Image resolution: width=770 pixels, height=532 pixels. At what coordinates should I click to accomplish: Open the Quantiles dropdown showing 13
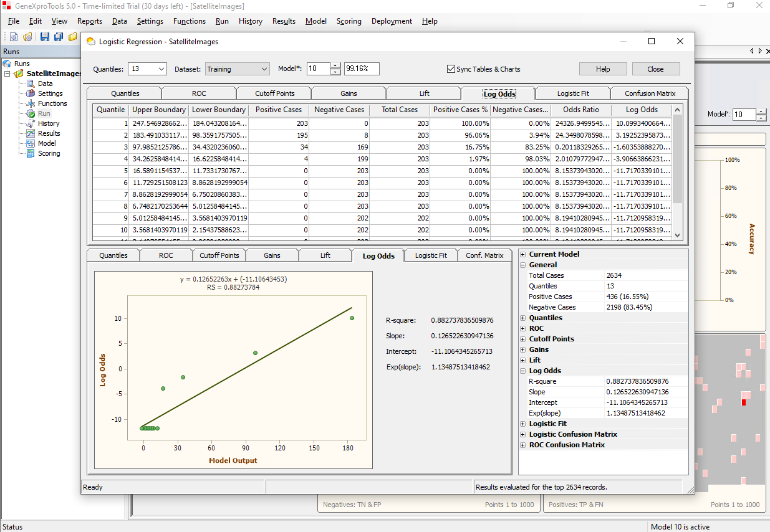tap(147, 69)
